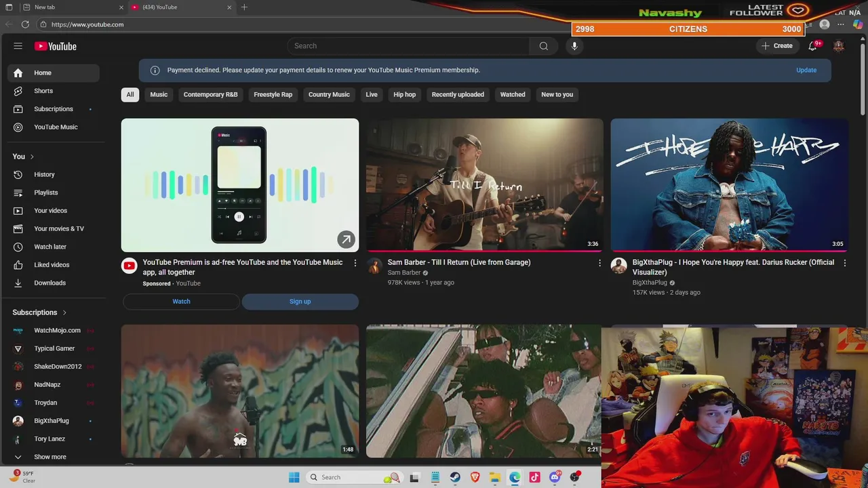The image size is (868, 488).
Task: Open File Explorer from taskbar
Action: (x=494, y=477)
